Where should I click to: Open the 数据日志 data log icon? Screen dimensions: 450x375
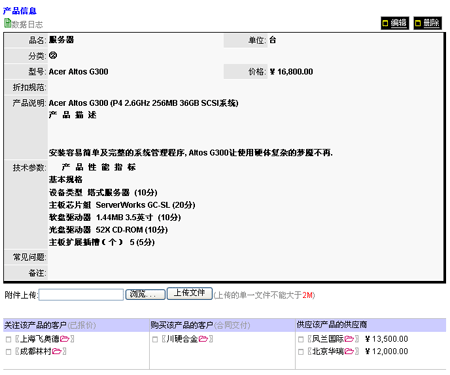tap(7, 23)
